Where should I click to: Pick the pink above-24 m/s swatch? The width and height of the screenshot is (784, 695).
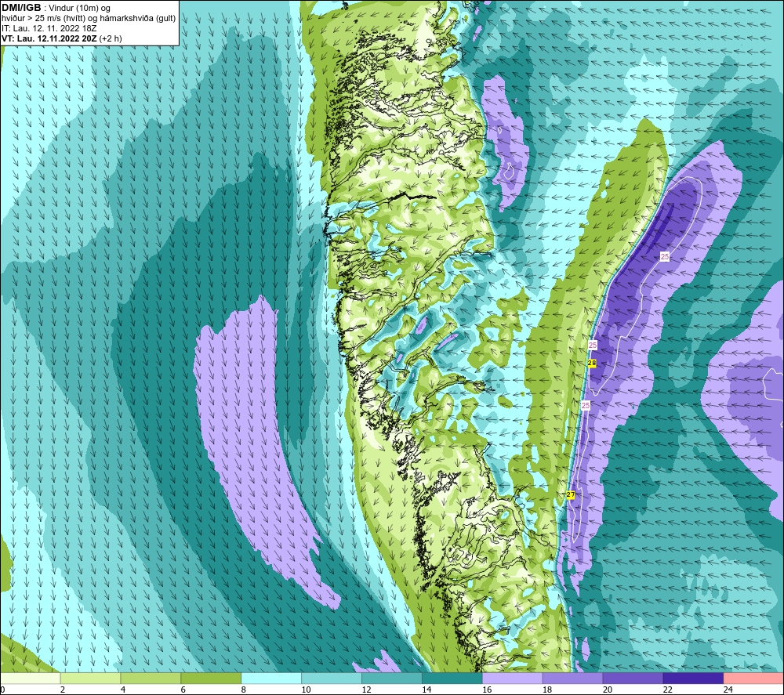753,678
